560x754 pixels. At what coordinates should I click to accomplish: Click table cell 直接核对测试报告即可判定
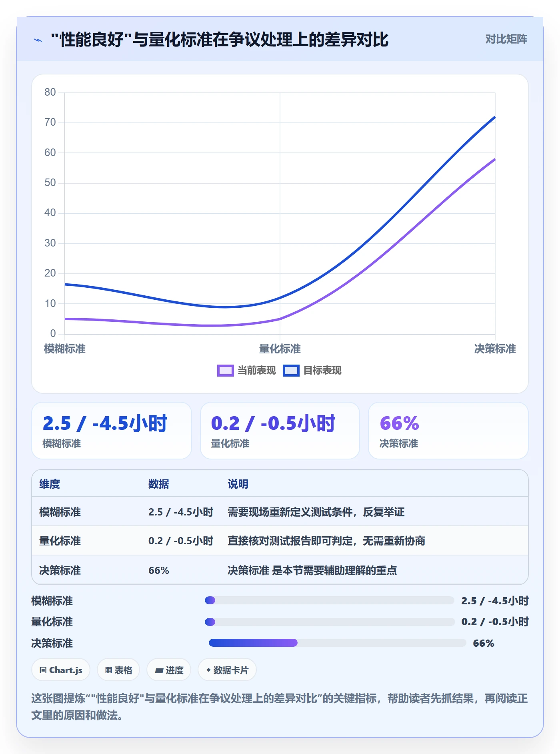(326, 541)
